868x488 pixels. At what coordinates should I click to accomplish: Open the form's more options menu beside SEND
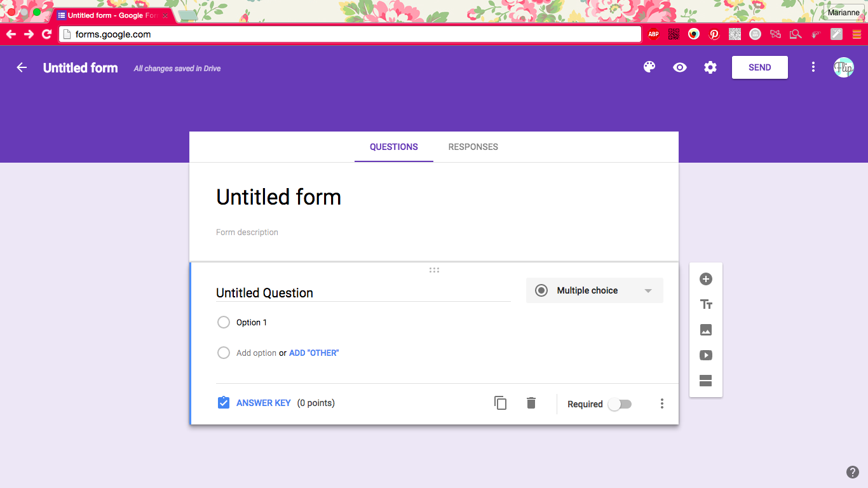coord(813,67)
